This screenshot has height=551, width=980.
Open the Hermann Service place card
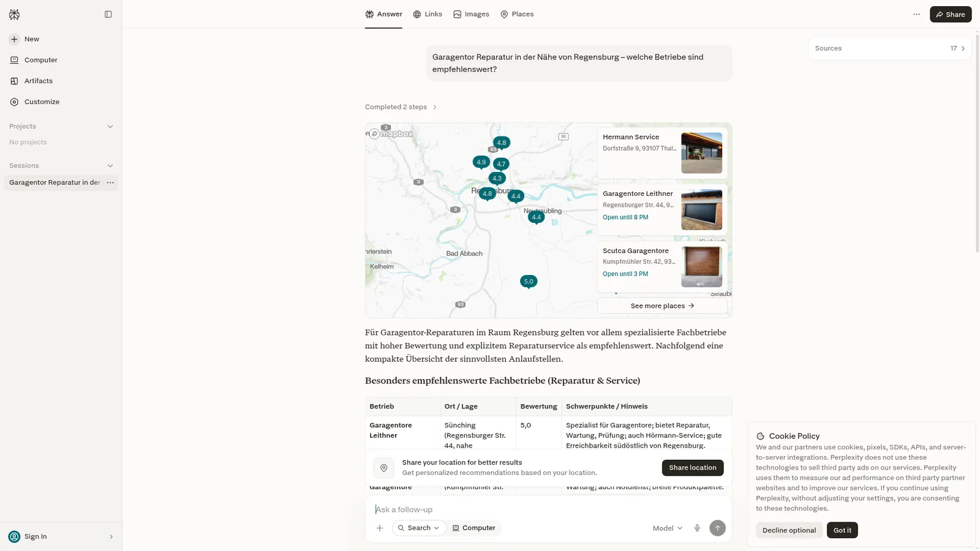tap(662, 153)
